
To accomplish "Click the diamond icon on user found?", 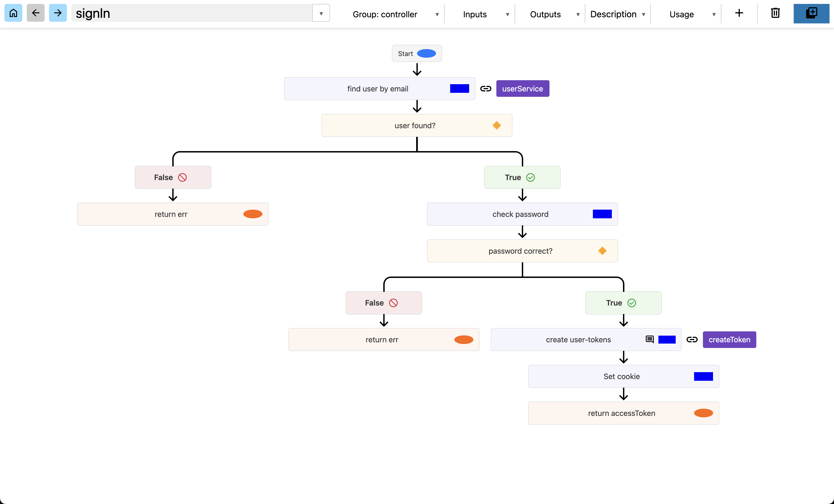I will 496,125.
